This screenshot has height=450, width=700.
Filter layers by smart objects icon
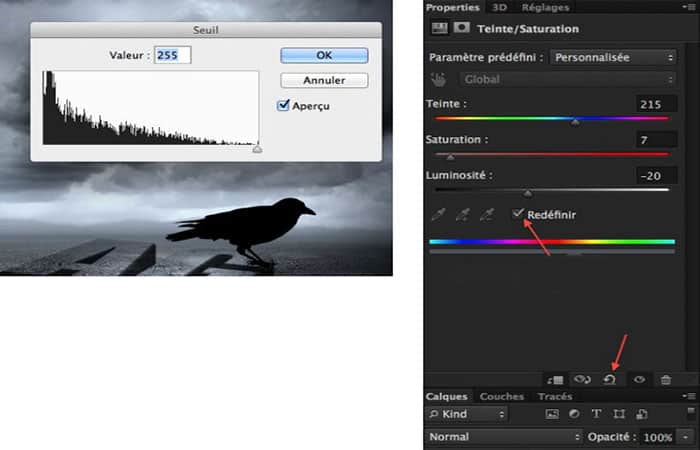pyautogui.click(x=642, y=414)
